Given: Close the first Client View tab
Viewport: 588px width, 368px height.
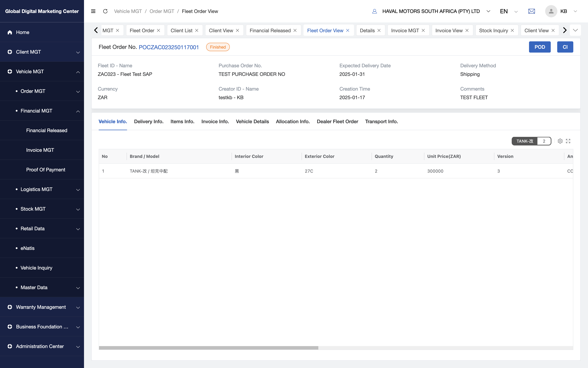Looking at the screenshot, I should click(x=237, y=30).
